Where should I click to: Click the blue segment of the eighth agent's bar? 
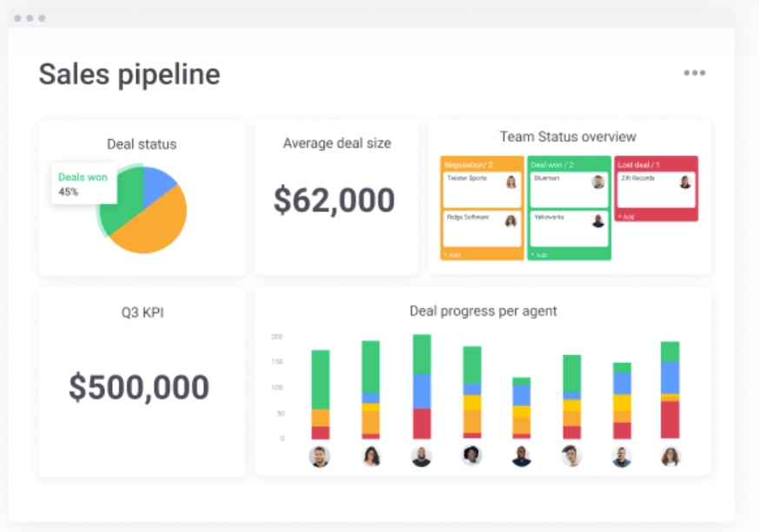coord(670,378)
